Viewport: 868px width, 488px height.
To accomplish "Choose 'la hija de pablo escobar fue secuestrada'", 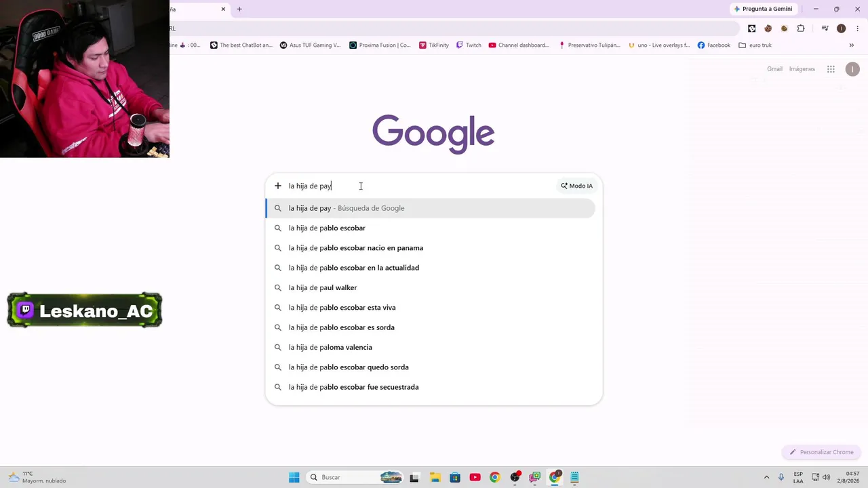I will click(431, 387).
